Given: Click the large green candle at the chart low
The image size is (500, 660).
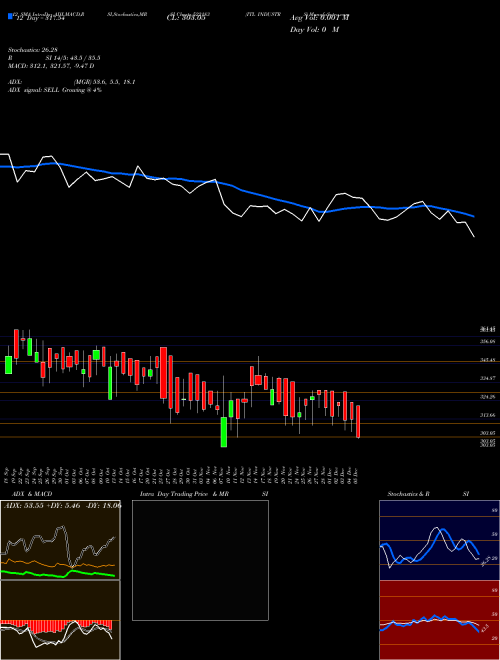Looking at the screenshot, I should coord(224,432).
